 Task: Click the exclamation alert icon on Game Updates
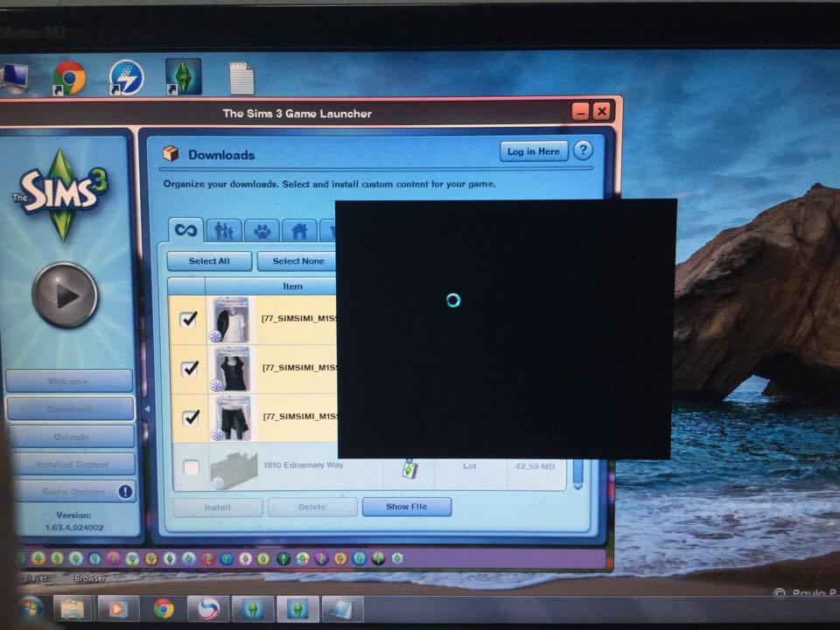pyautogui.click(x=125, y=491)
